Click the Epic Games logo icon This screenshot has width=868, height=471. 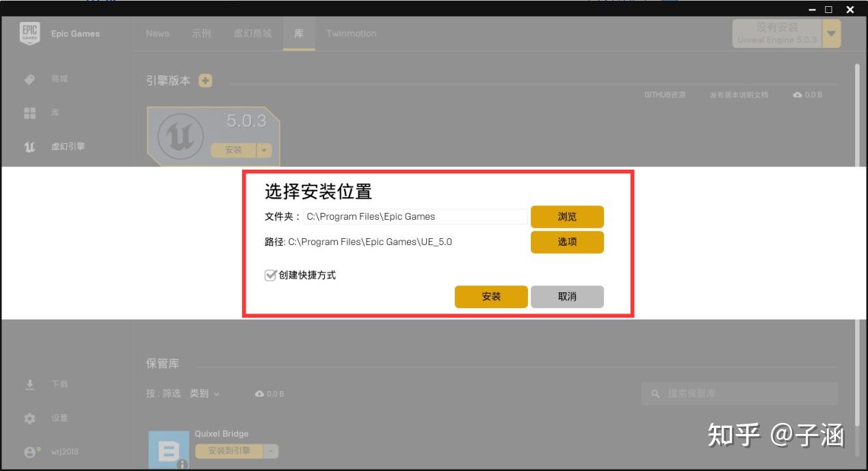[x=29, y=32]
